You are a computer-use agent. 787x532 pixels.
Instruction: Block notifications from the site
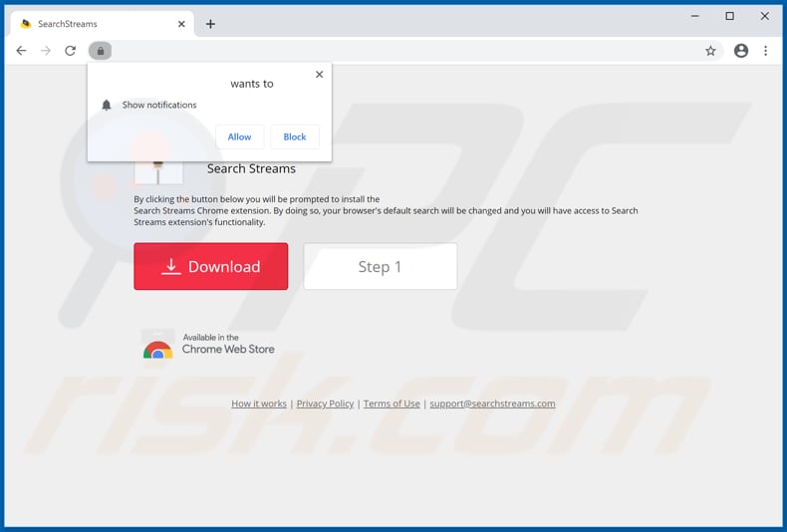295,137
